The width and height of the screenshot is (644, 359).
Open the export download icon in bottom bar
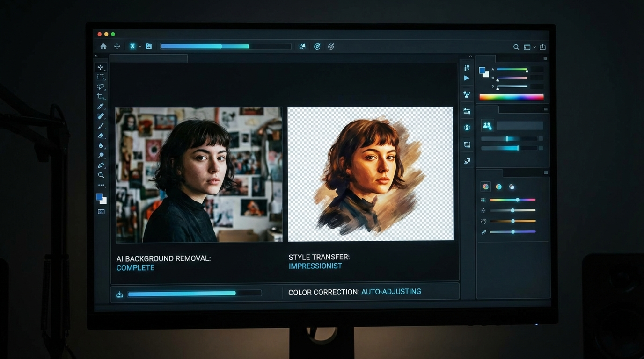(119, 293)
